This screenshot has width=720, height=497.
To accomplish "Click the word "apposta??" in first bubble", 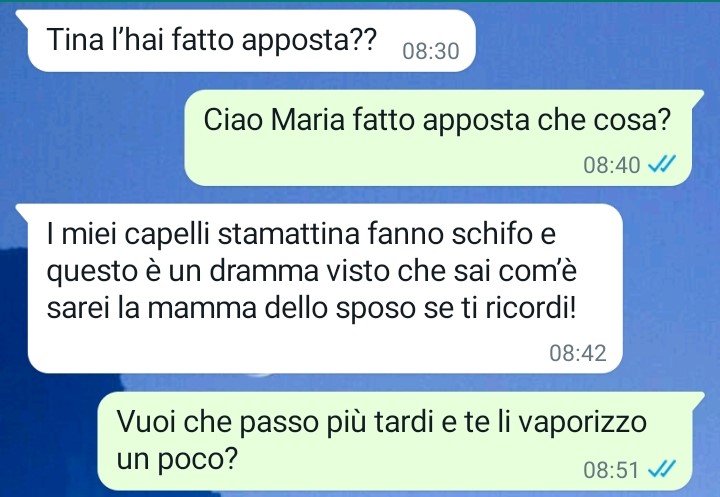I will point(309,40).
